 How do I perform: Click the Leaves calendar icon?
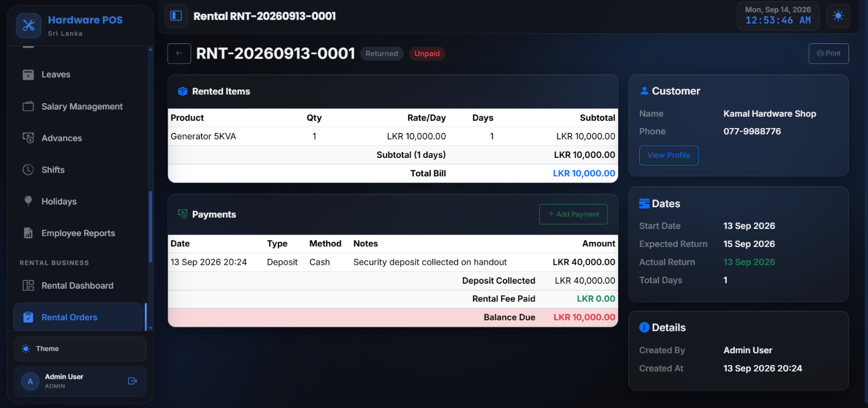[28, 75]
